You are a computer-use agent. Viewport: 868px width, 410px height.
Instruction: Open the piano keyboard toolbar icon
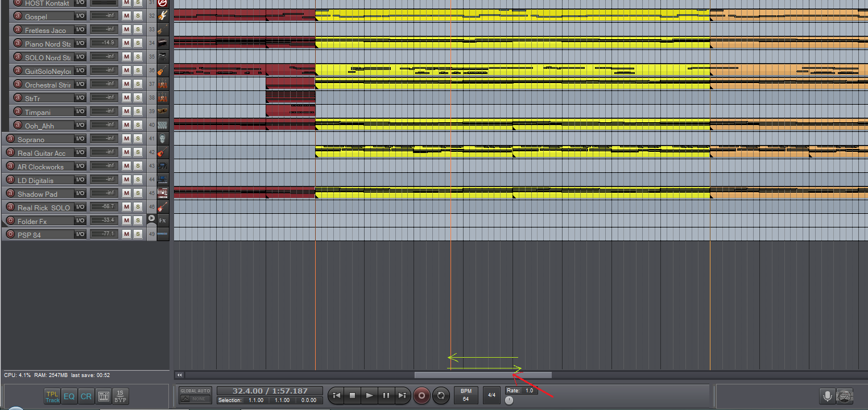click(104, 396)
